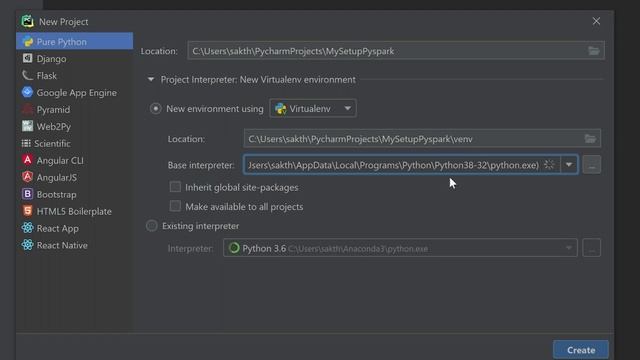Choose the AngularJS project type
The height and width of the screenshot is (360, 640).
(x=74, y=177)
